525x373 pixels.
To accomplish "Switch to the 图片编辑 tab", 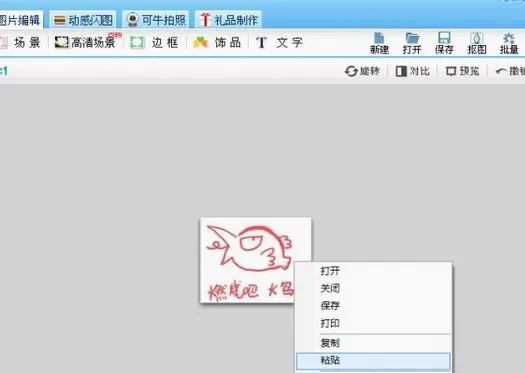I will 20,20.
